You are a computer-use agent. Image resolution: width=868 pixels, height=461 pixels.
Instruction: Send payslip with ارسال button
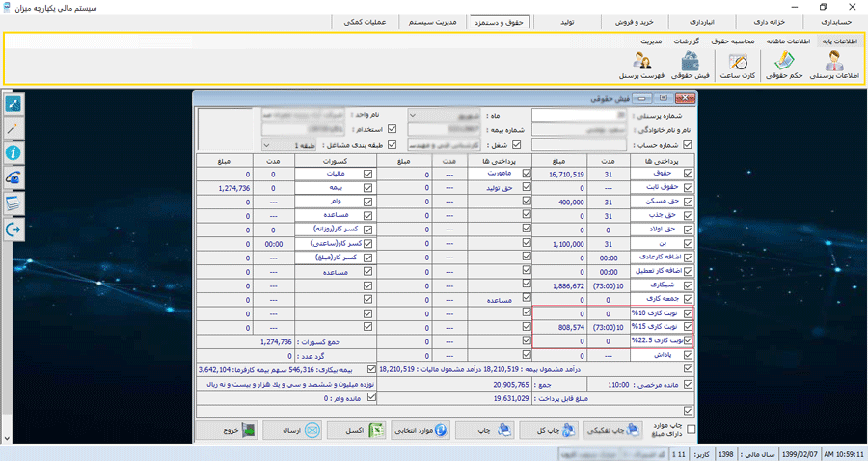292,430
